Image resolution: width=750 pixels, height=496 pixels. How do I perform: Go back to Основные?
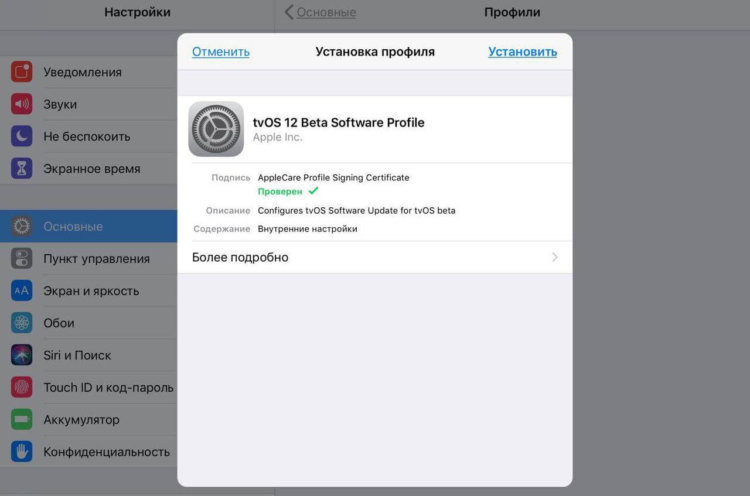click(326, 12)
